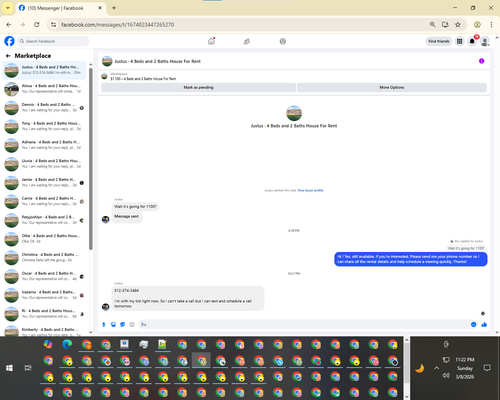500x400 pixels.
Task: Click Justus's avatar beside the last message
Action: (106, 307)
